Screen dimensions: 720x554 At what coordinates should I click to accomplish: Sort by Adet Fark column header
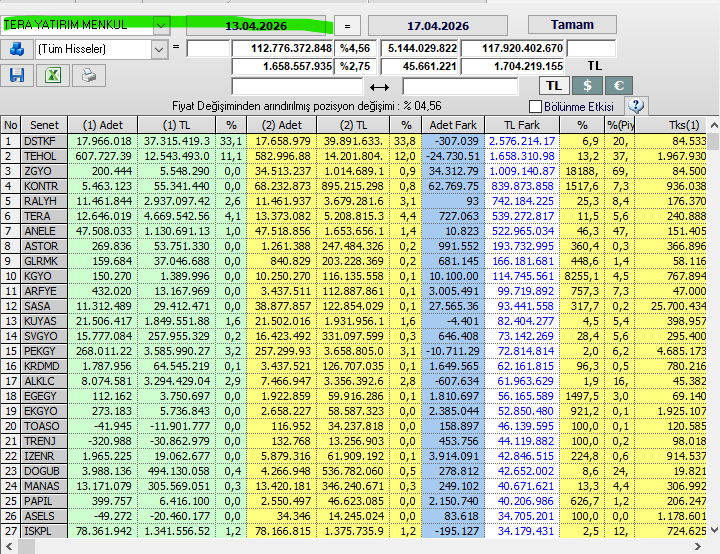(x=453, y=125)
